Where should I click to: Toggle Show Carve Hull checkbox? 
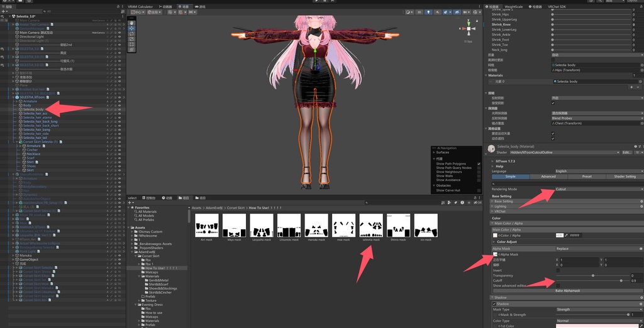479,190
